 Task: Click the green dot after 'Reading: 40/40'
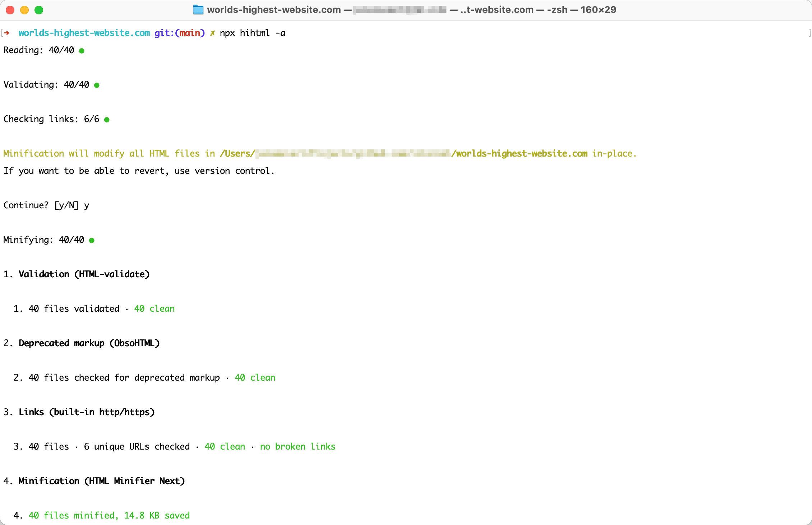[x=82, y=51]
